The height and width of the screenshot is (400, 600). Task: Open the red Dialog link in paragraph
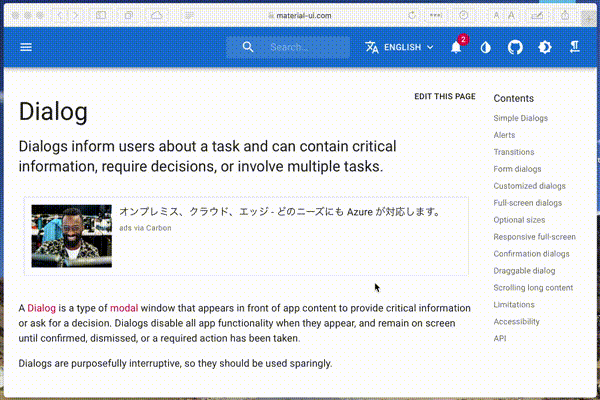41,308
